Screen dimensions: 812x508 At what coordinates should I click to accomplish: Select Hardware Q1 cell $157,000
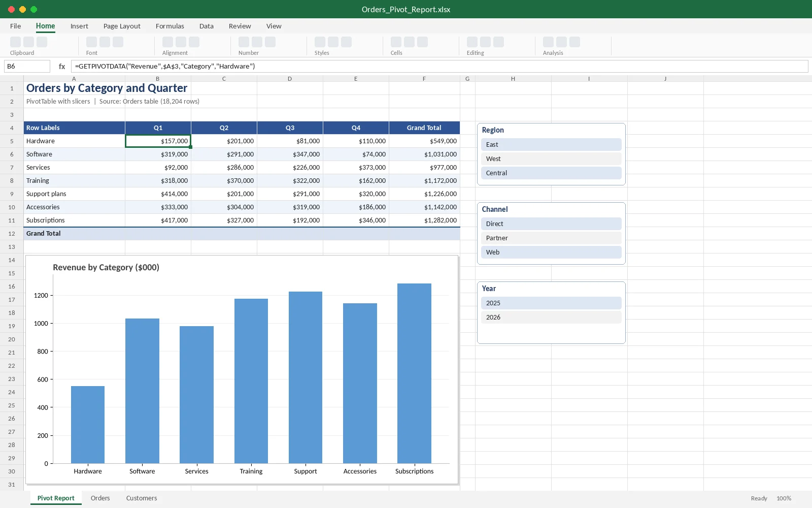(x=158, y=141)
